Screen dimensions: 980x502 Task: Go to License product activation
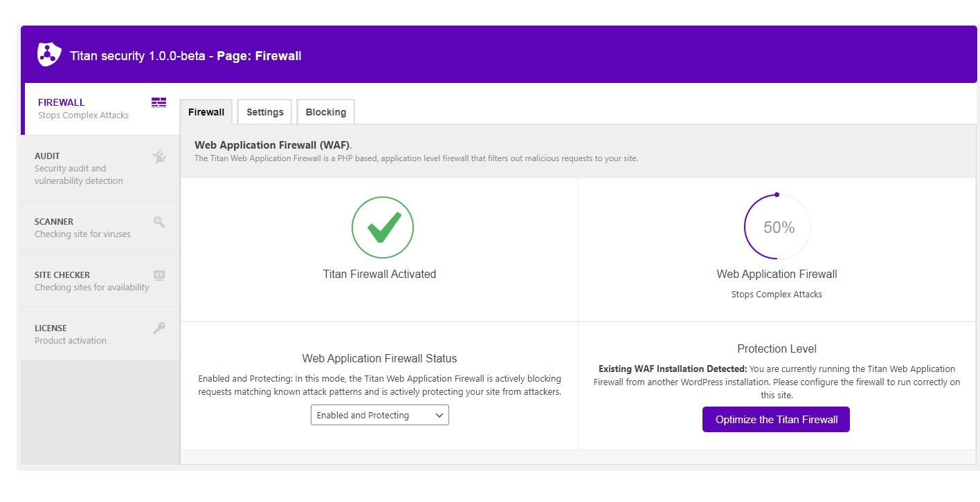click(100, 334)
